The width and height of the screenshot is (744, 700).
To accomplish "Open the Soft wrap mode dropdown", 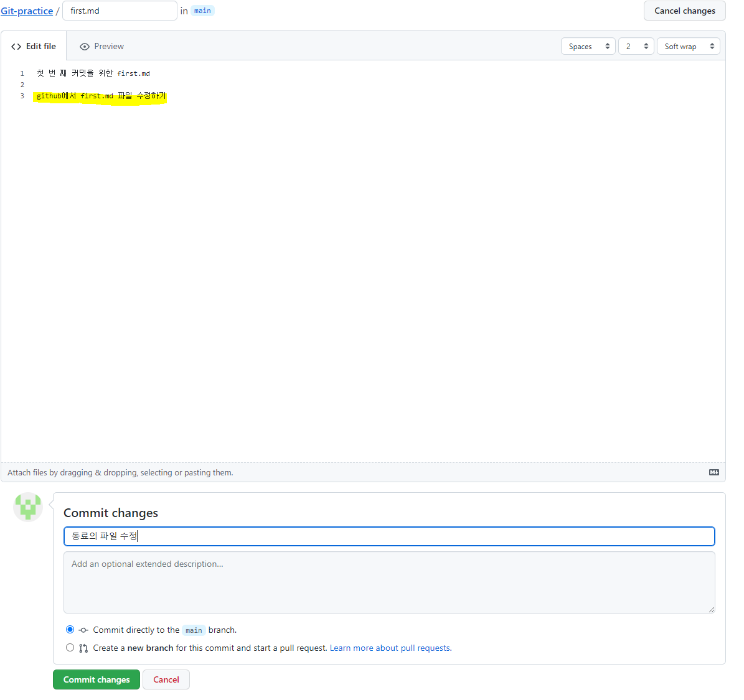I will click(688, 47).
